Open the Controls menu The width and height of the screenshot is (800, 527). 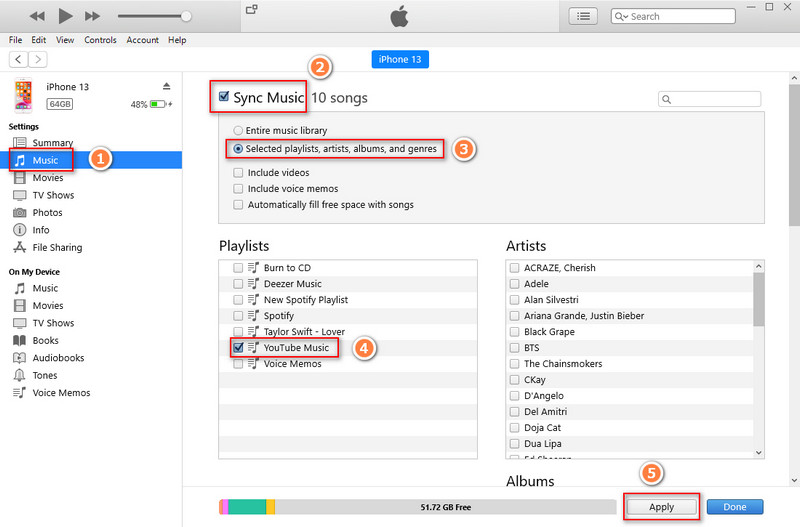click(x=101, y=40)
